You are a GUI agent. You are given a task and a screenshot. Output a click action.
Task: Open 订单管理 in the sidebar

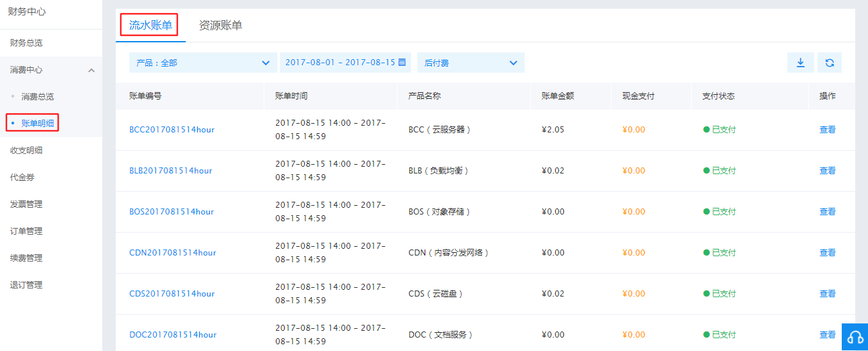pos(26,231)
